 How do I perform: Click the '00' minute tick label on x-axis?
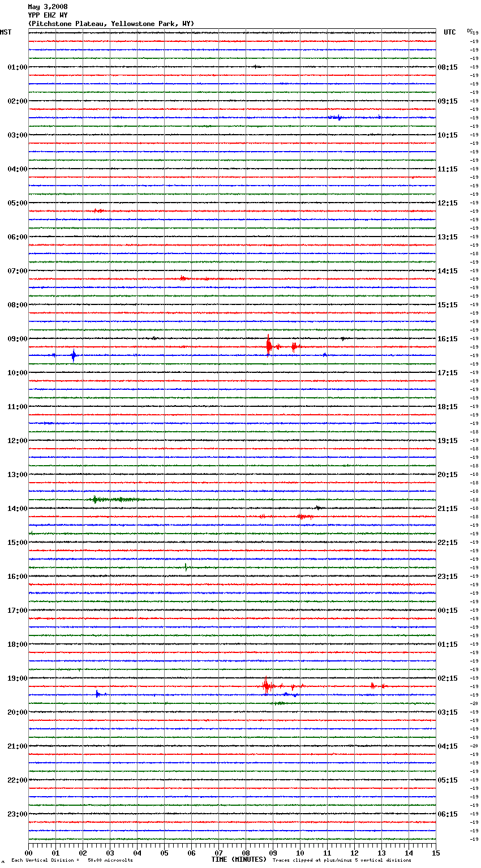click(28, 853)
